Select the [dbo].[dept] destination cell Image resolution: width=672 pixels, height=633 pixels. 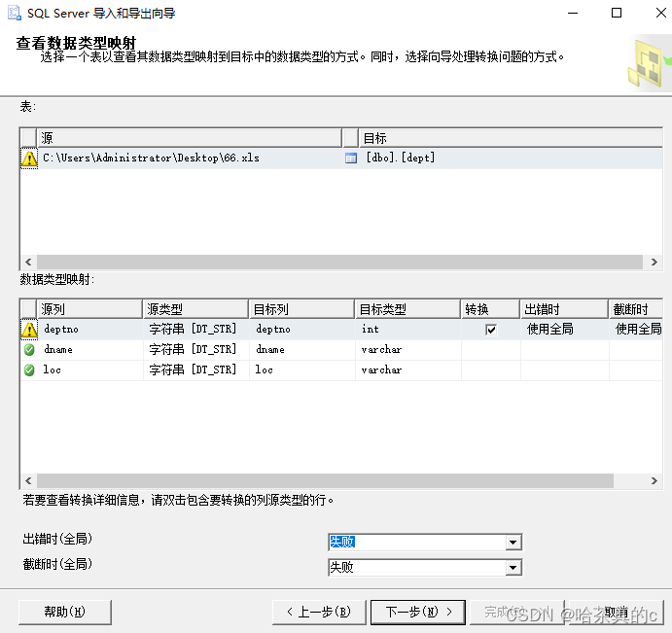(511, 158)
